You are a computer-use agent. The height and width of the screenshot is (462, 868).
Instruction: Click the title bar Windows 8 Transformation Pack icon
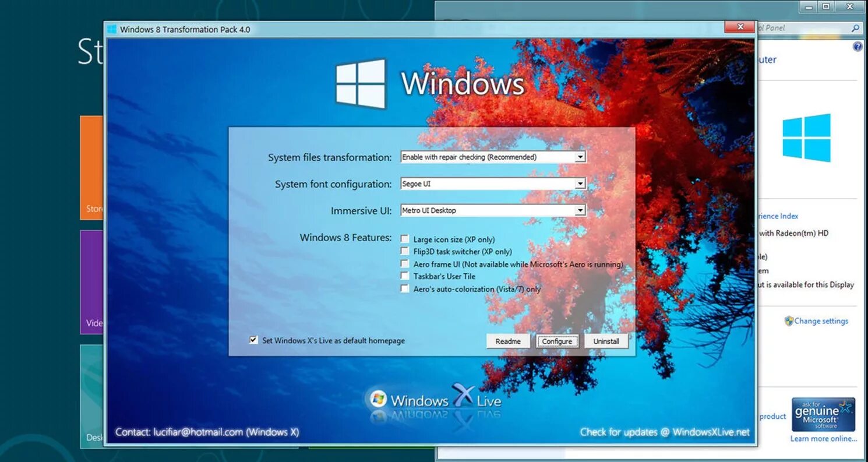pos(112,29)
